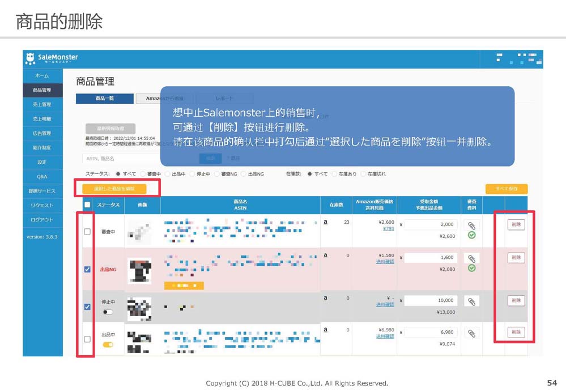Open ホーム in the sidebar
Image resolution: width=566 pixels, height=392 pixels.
point(42,76)
